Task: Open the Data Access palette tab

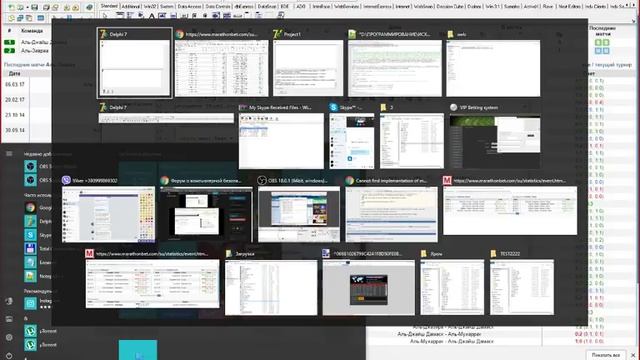Action: pos(189,7)
